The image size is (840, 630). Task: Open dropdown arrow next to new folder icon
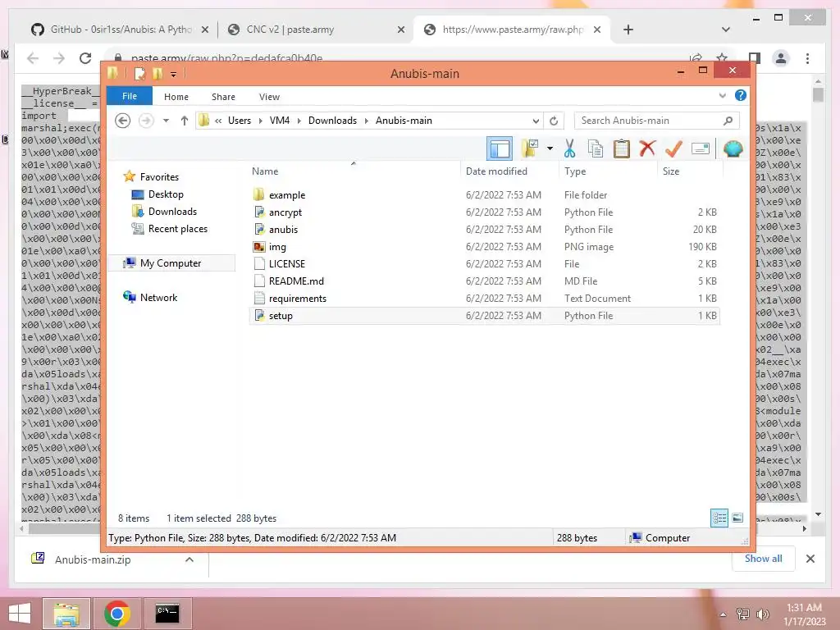pos(550,148)
